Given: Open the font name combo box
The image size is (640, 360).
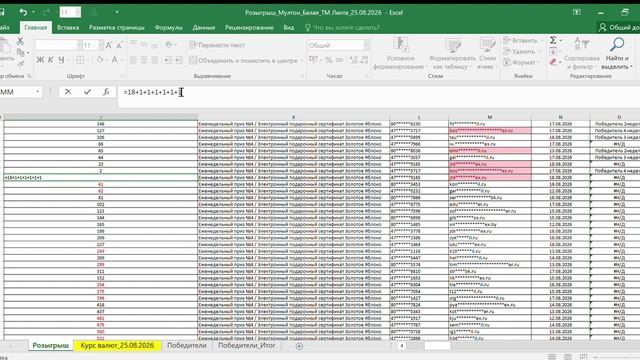Looking at the screenshot, I should pyautogui.click(x=58, y=45).
